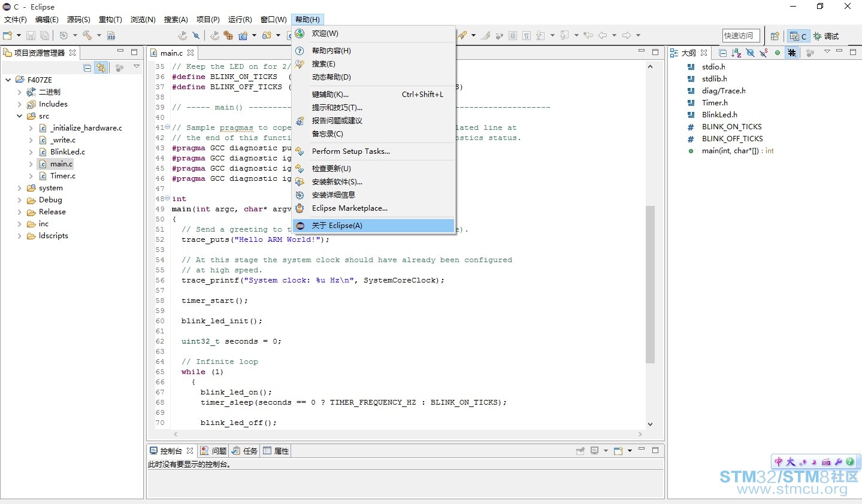
Task: Switch to the Debug (调试) perspective
Action: tap(826, 36)
